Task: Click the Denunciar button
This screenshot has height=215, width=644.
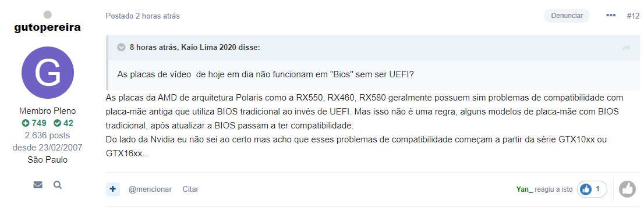Action: [x=567, y=16]
